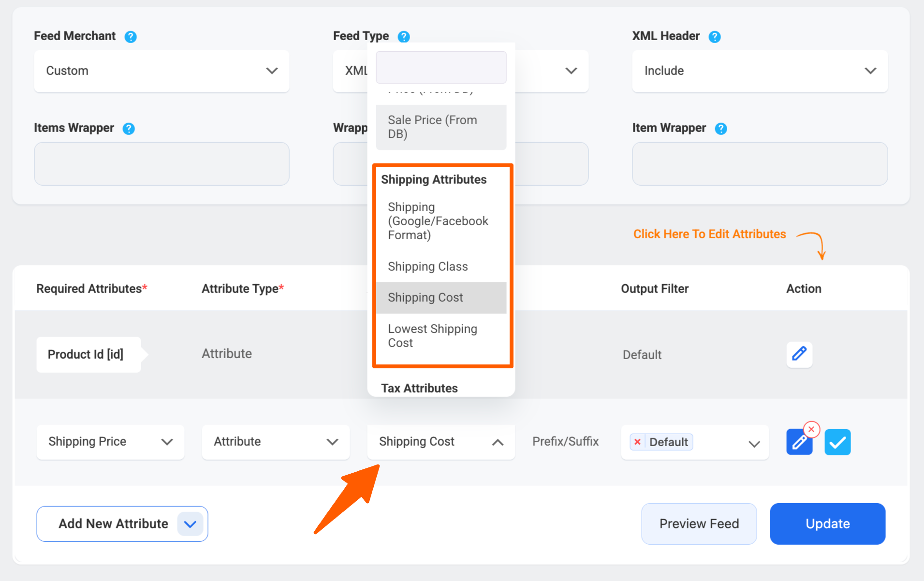Viewport: 924px width, 581px height.
Task: Expand the XML Header Include dropdown
Action: click(x=759, y=71)
